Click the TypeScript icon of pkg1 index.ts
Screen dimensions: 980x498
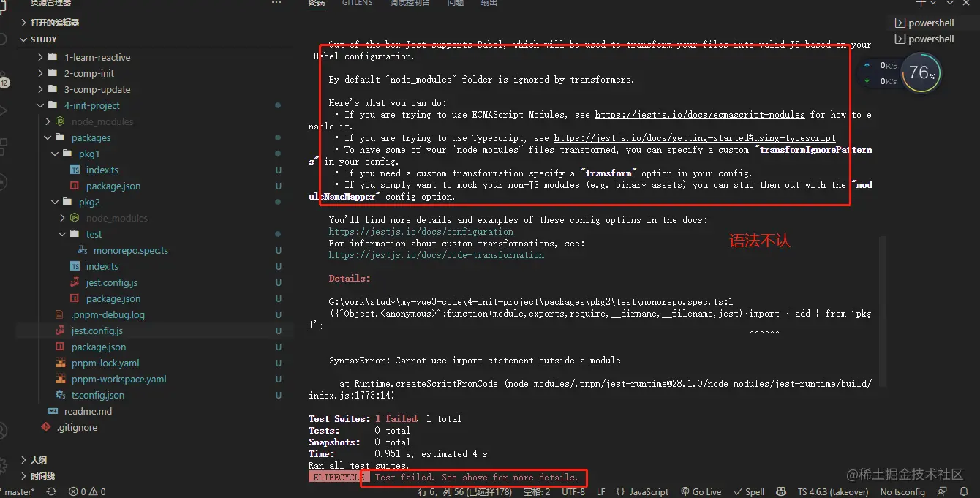coord(75,170)
